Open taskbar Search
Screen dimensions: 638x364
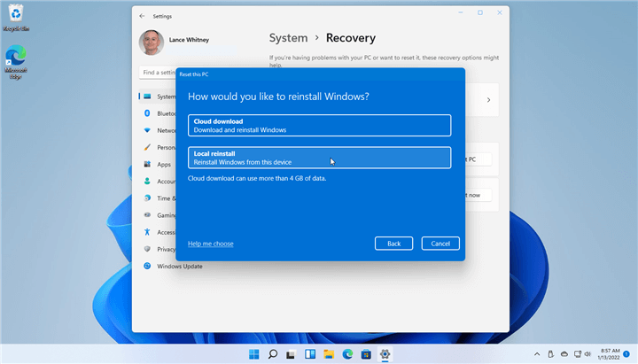(x=273, y=354)
